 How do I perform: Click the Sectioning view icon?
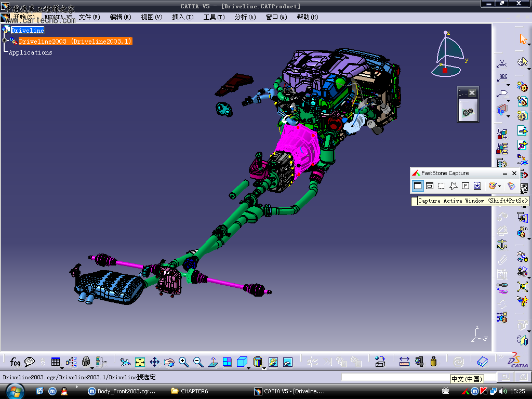click(502, 110)
